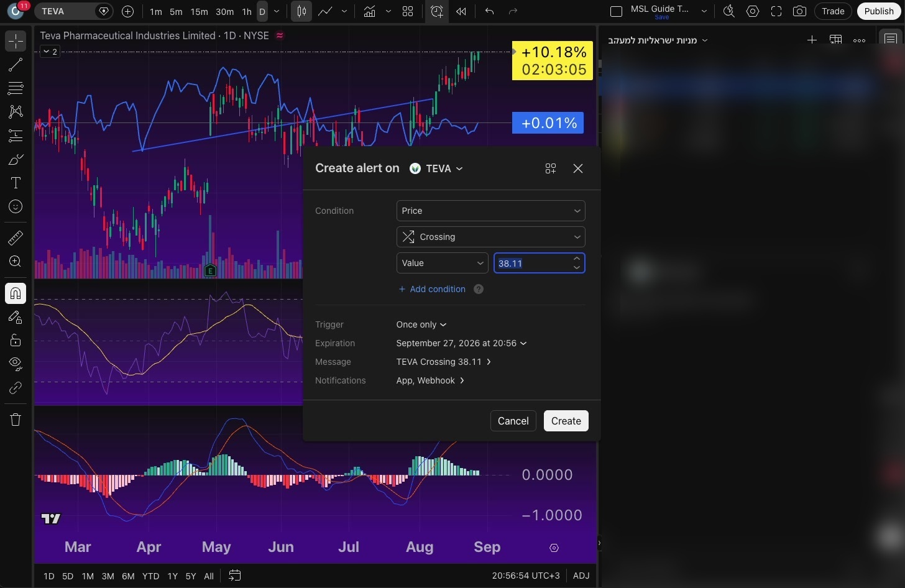The width and height of the screenshot is (905, 588).
Task: Click the Cancel button in alert dialog
Action: (x=513, y=421)
